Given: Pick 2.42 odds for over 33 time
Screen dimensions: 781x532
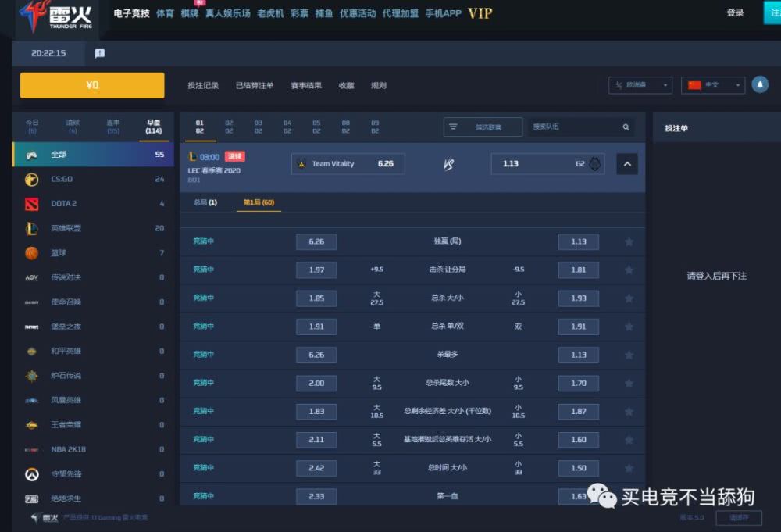Looking at the screenshot, I should [316, 468].
